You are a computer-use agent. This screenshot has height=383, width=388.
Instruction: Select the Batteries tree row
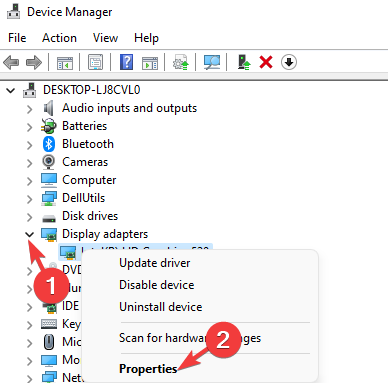(84, 126)
